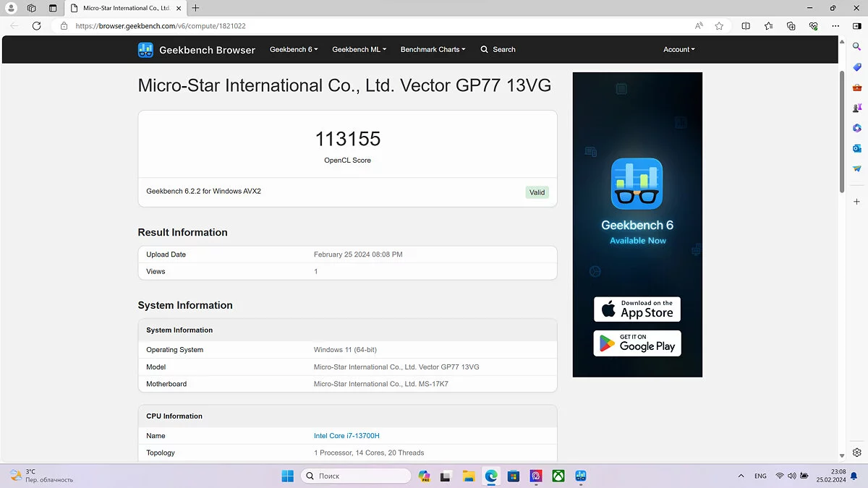Viewport: 868px width, 488px height.
Task: Click the Get it on Google Play badge
Action: point(637,343)
